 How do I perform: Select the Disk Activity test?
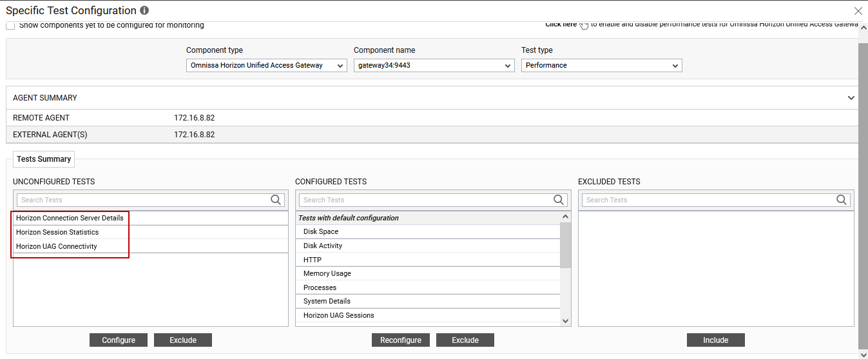point(429,246)
